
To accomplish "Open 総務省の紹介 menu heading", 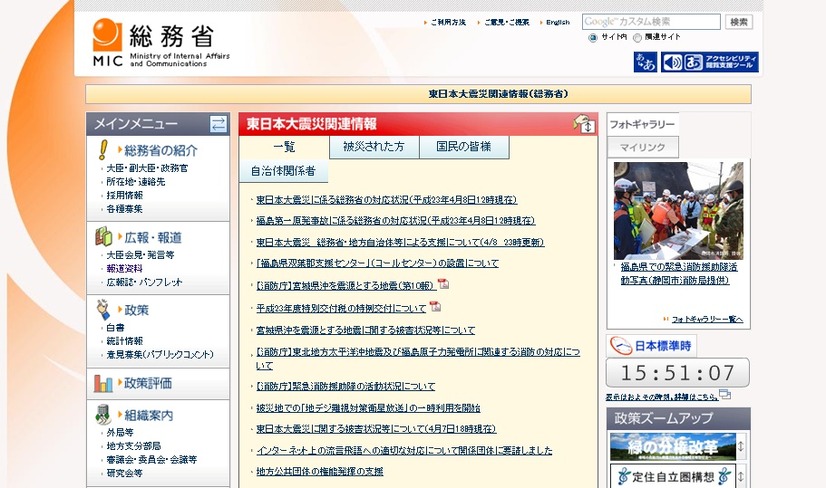I will [161, 151].
